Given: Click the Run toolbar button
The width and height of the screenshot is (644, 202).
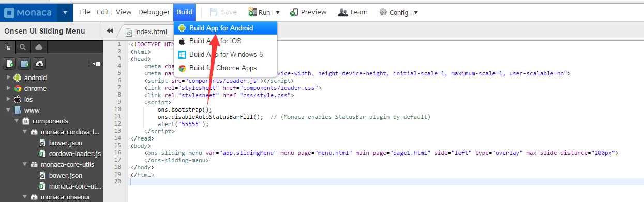Looking at the screenshot, I should click(x=259, y=12).
